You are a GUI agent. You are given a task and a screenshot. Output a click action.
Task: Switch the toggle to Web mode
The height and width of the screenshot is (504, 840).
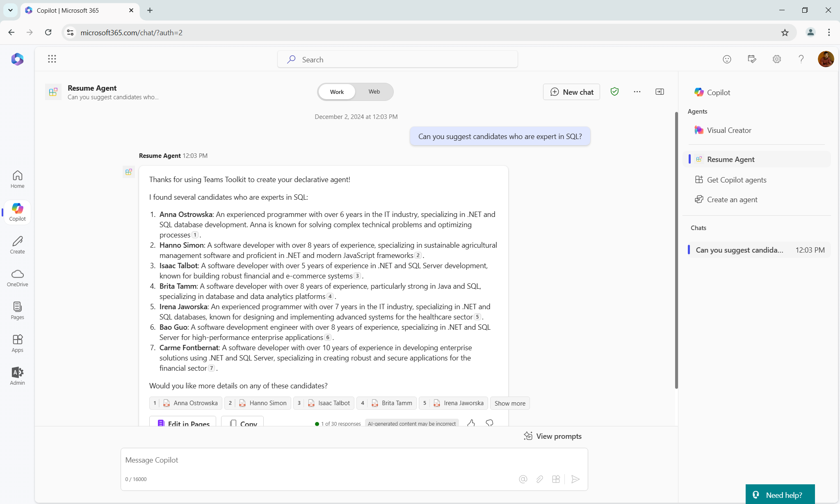tap(374, 91)
